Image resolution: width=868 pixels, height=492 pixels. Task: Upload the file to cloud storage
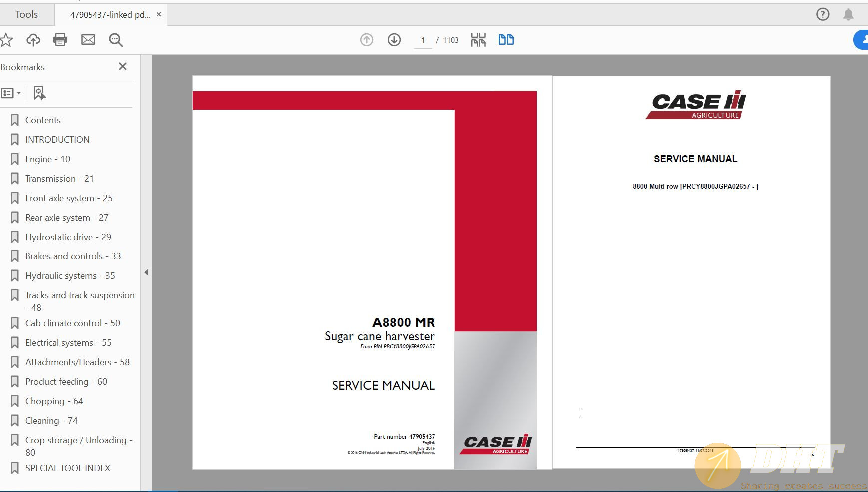point(33,40)
